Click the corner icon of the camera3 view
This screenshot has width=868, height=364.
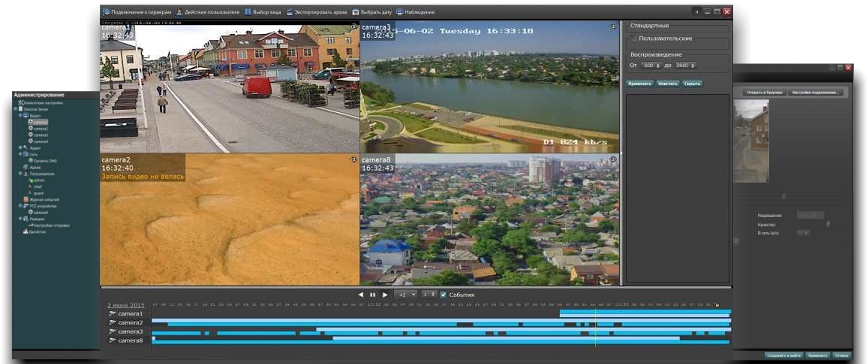(613, 26)
